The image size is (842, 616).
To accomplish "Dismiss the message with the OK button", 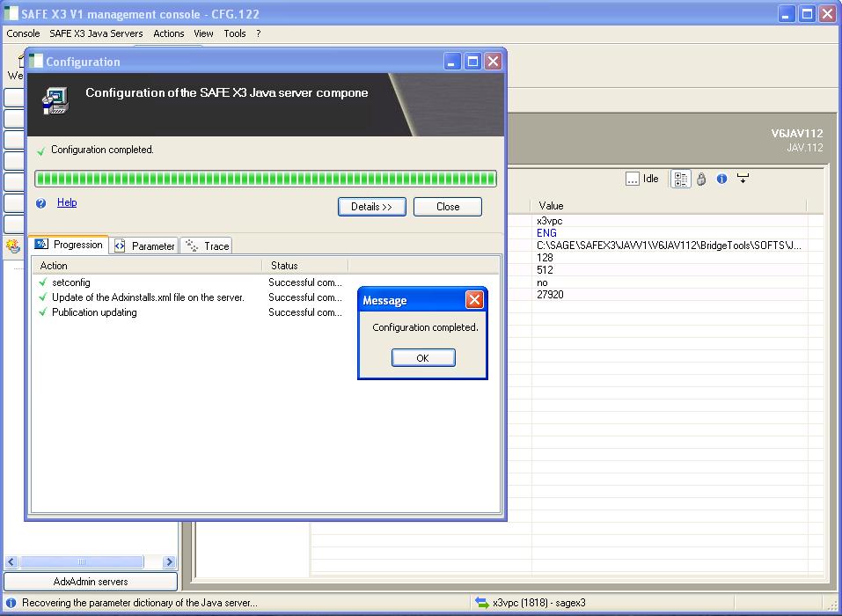I will 423,357.
